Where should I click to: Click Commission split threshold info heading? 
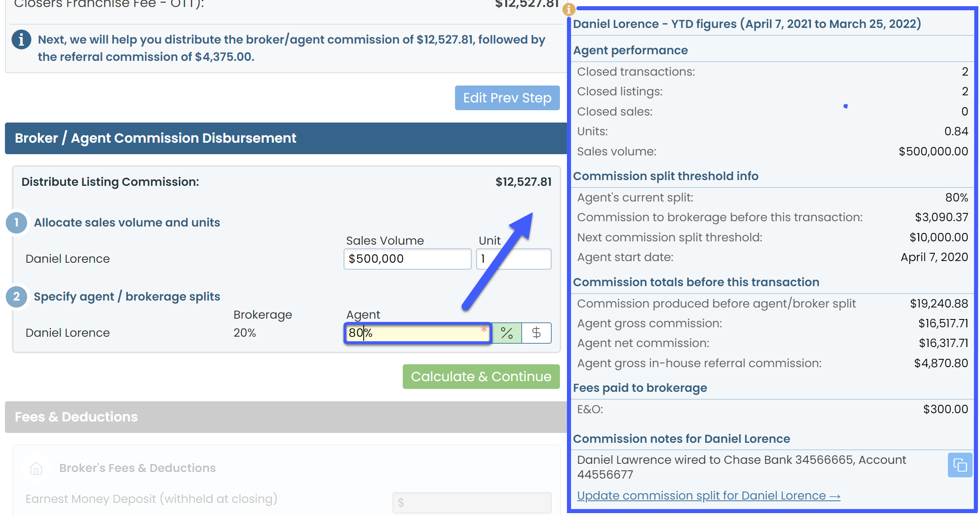[665, 176]
